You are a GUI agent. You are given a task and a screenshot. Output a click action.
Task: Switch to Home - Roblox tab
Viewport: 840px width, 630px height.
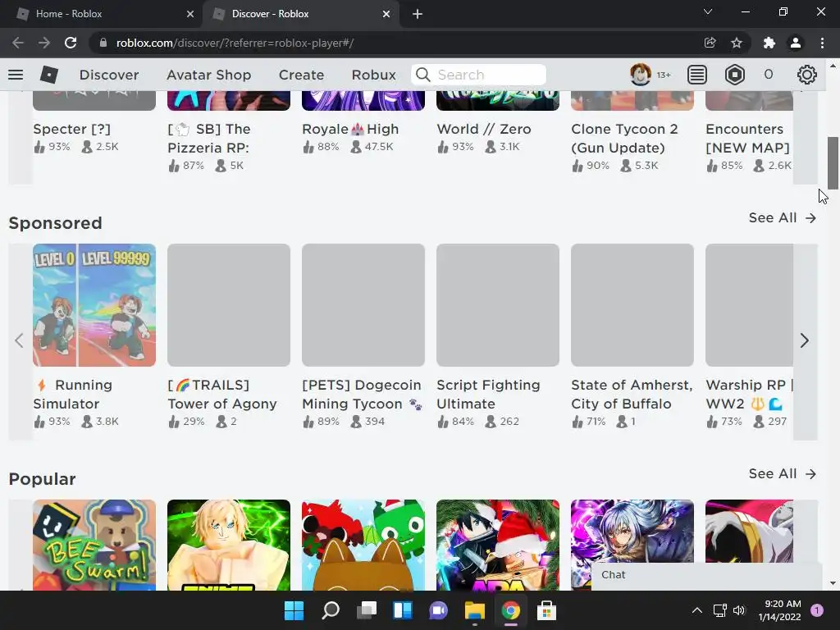[x=101, y=14]
